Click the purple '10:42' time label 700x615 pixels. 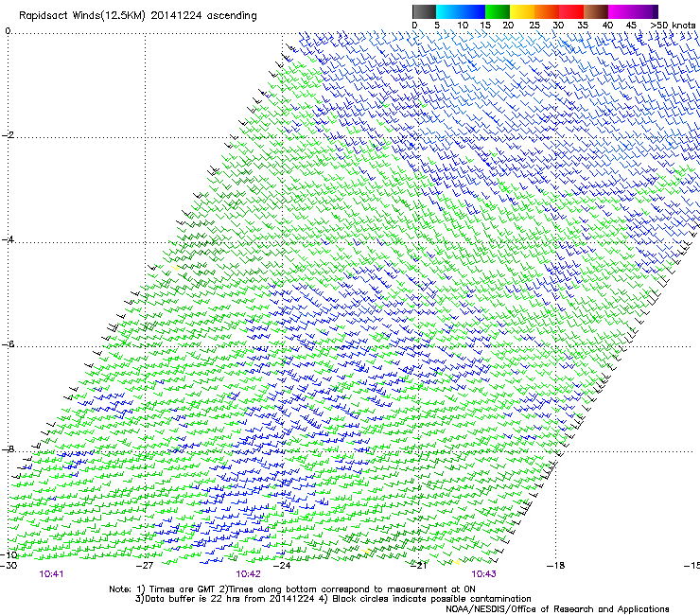[248, 574]
